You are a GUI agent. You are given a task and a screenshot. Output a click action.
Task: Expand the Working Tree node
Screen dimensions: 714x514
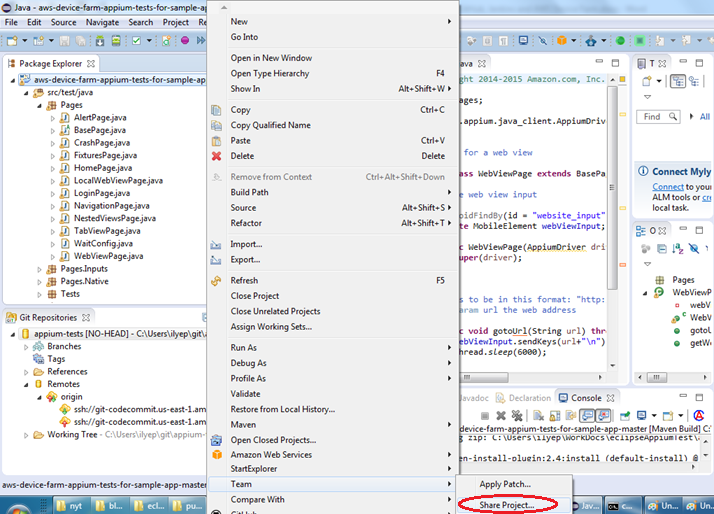point(26,435)
